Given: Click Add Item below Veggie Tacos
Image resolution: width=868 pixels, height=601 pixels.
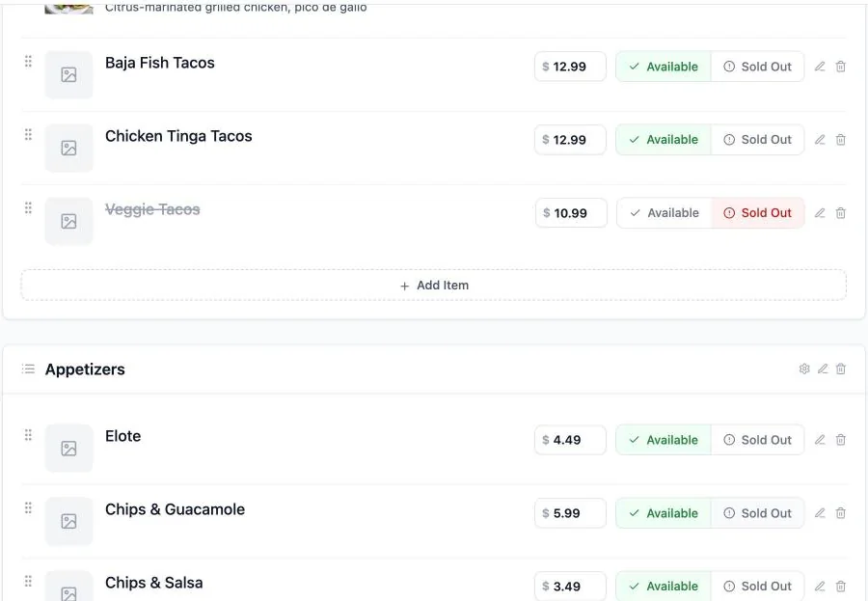Looking at the screenshot, I should click(434, 286).
